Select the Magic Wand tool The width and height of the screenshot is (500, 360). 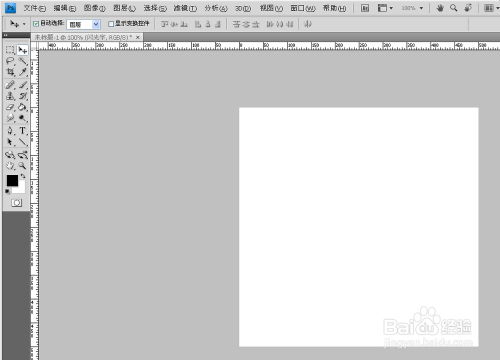point(23,61)
